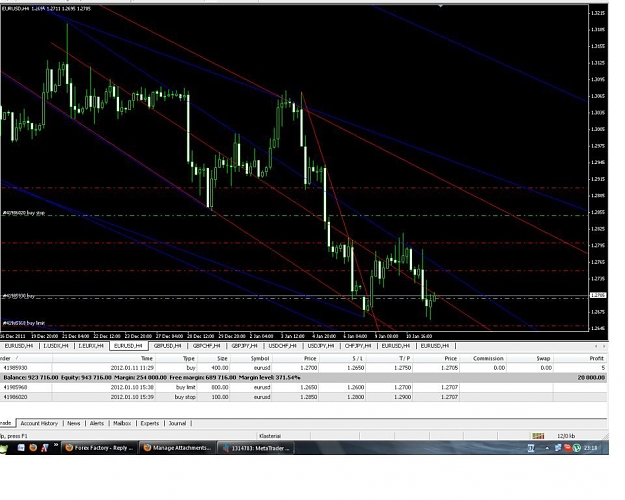The image size is (625, 500).
Task: Open the Experts terminal tab
Action: click(150, 423)
